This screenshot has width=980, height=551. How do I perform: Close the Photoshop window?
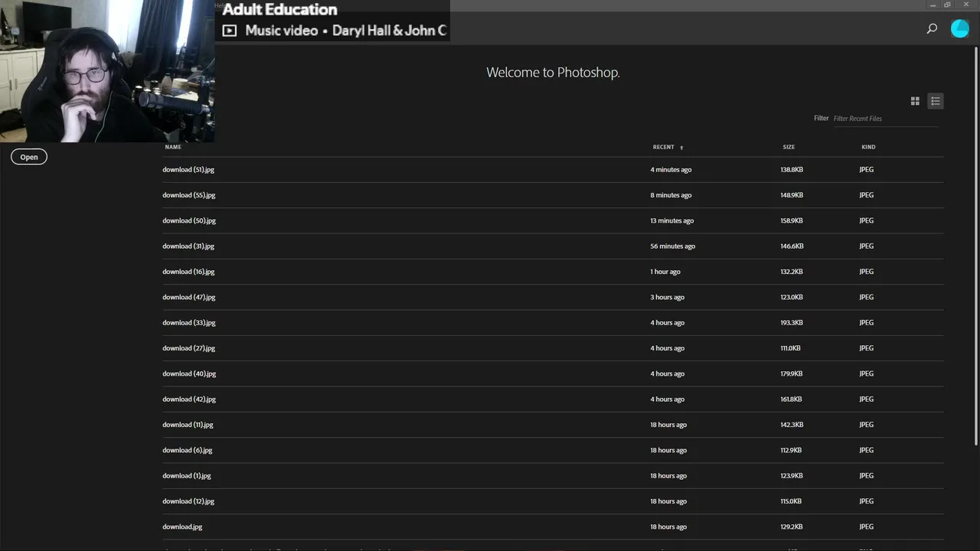pos(966,5)
